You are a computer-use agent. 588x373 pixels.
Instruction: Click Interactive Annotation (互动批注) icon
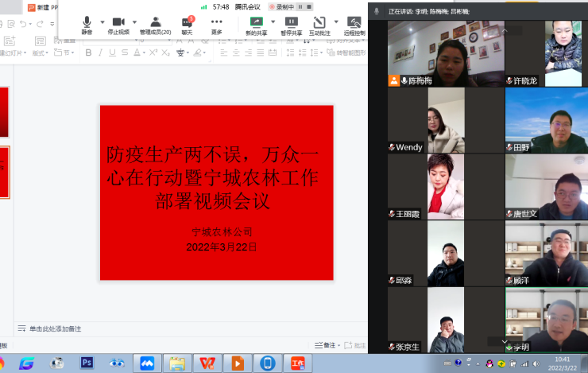point(319,22)
